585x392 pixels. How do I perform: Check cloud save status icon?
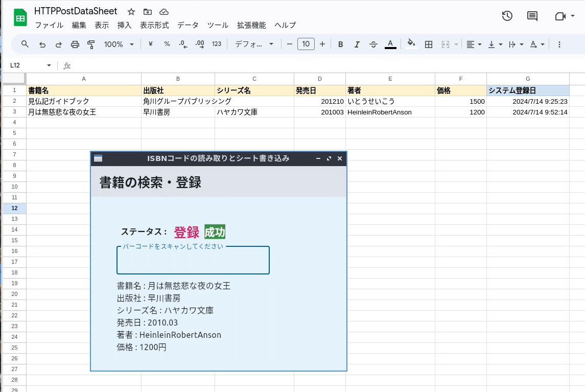[164, 12]
